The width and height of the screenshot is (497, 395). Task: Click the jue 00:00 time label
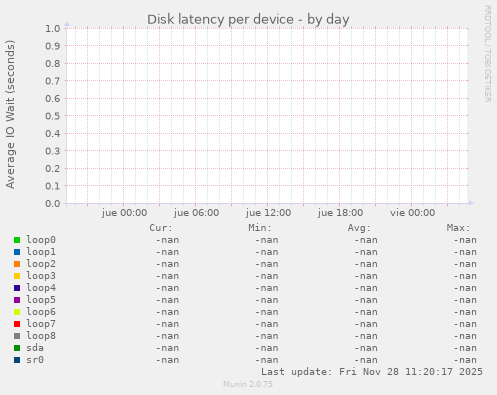point(124,213)
